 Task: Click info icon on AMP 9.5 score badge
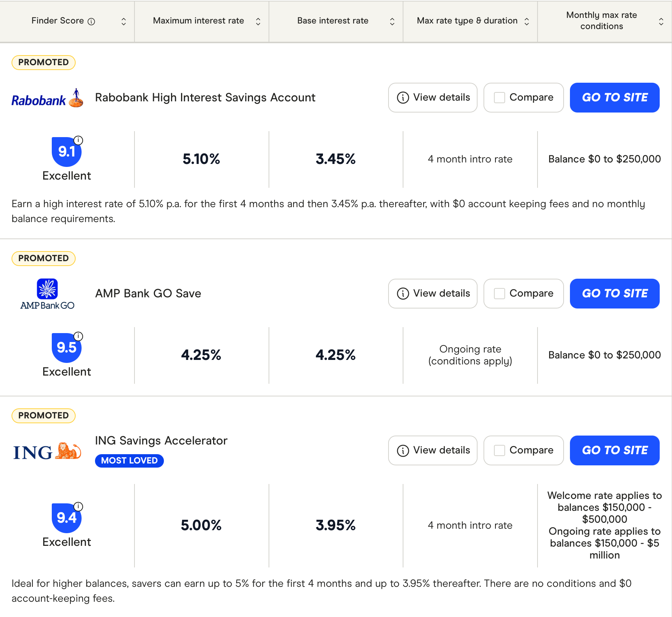pos(78,336)
